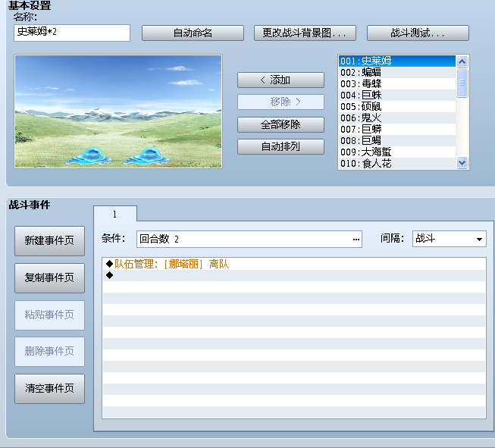Start 战斗测试
Screen dimensions: 495x448
tap(418, 33)
